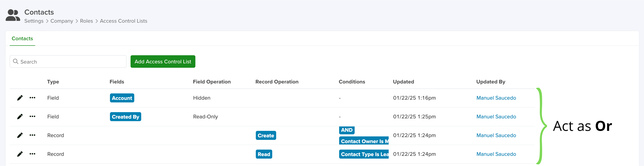Focus the Search input field
The height and width of the screenshot is (166, 644).
pyautogui.click(x=68, y=61)
